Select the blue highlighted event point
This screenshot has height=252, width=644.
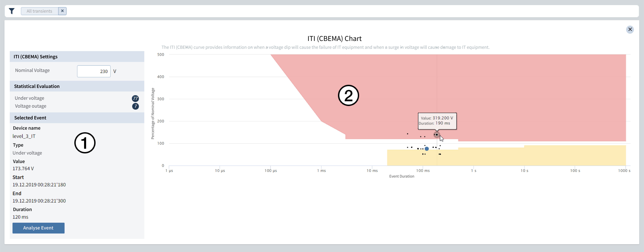[x=427, y=149]
